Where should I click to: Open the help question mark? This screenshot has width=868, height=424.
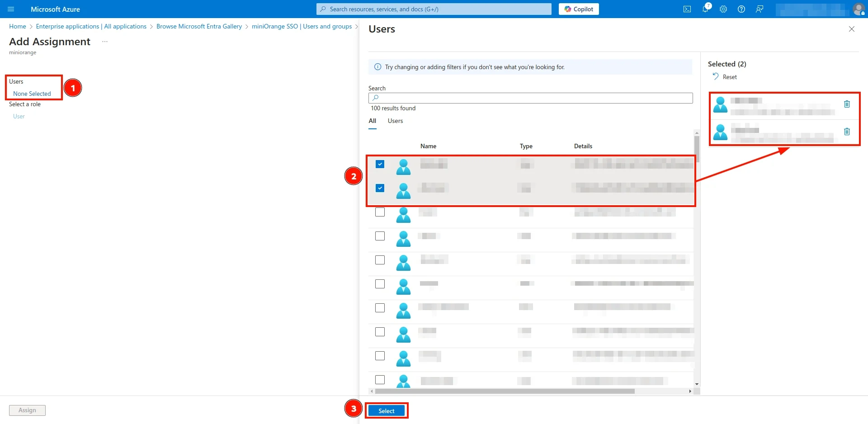(x=741, y=9)
